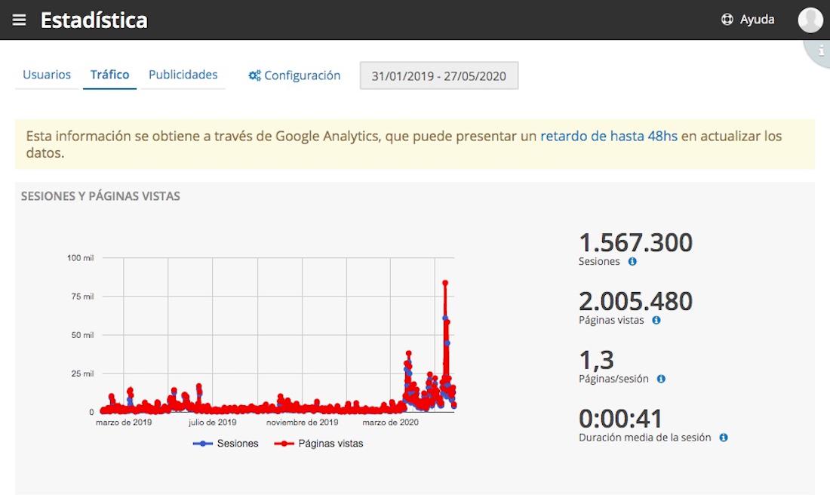Click the Estadística page title
This screenshot has height=504, width=830.
pos(94,20)
